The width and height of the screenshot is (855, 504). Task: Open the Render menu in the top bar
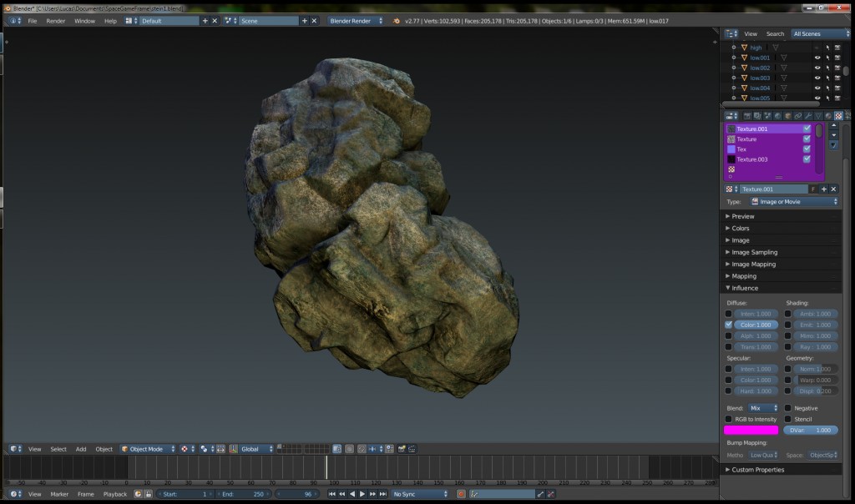point(55,20)
